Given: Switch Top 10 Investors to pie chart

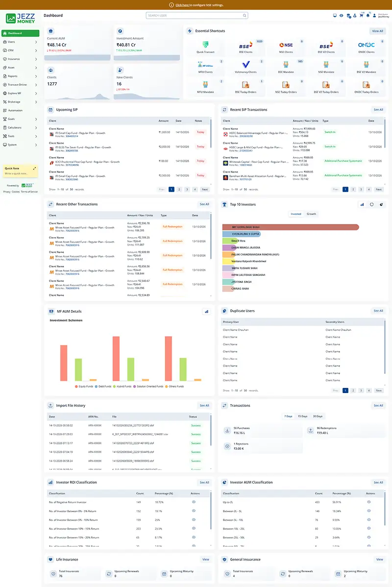Looking at the screenshot, I should [381, 204].
